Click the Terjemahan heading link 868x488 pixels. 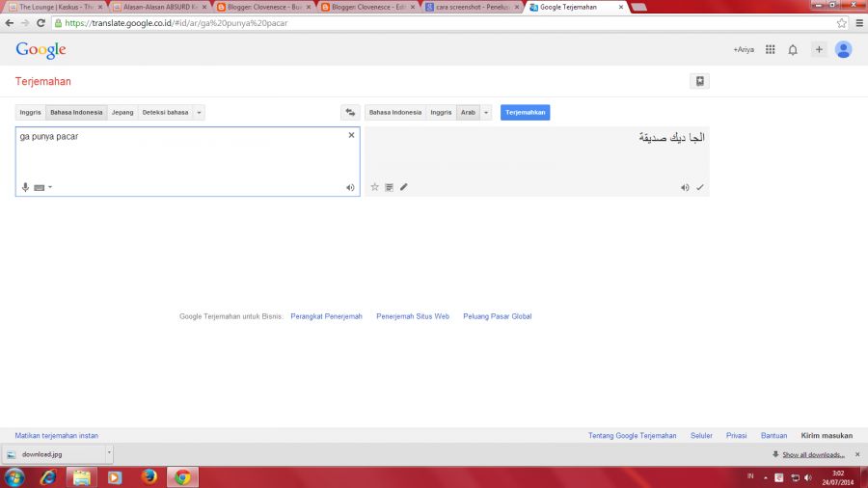43,81
